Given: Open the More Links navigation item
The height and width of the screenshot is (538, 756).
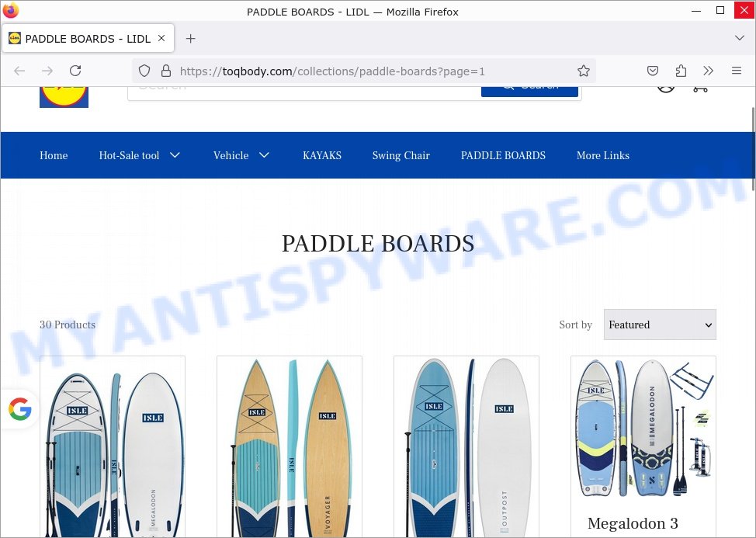Looking at the screenshot, I should pyautogui.click(x=602, y=155).
